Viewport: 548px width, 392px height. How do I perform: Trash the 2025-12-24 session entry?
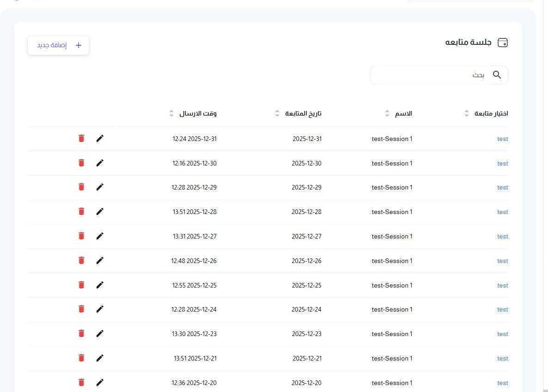tap(81, 309)
